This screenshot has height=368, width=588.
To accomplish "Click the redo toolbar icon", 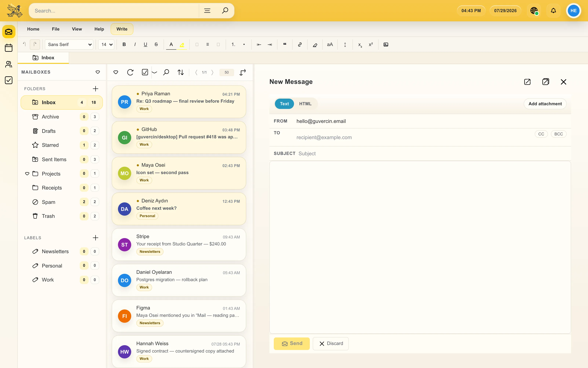I will click(x=35, y=44).
